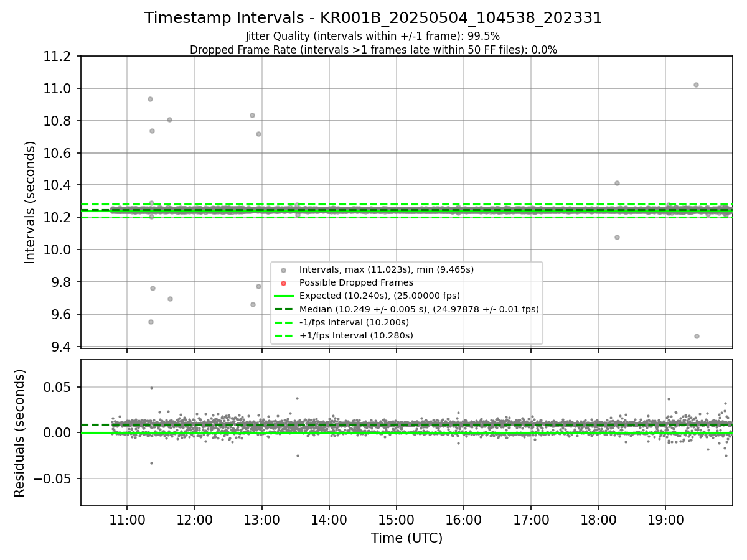Viewport: 747px width, 560px height.
Task: Click the gray dot marker beside 'Intervals' in legend
Action: 283,270
